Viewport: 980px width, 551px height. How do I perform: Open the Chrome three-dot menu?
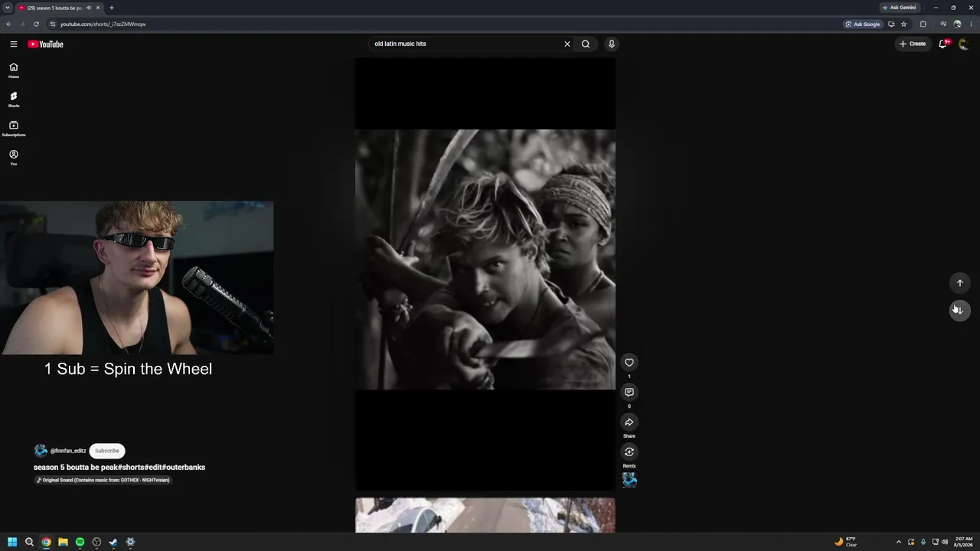971,24
